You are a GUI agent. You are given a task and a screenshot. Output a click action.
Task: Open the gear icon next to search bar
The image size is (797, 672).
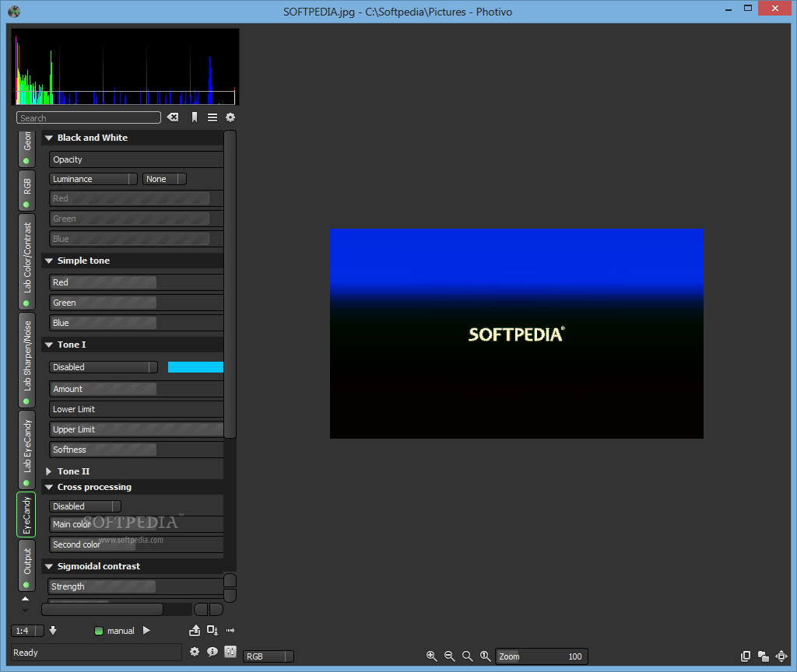click(230, 117)
